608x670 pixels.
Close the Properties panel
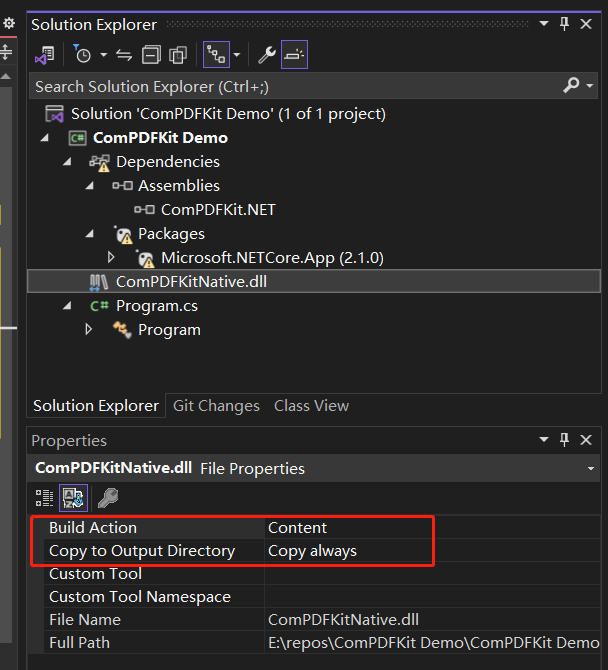pos(586,440)
